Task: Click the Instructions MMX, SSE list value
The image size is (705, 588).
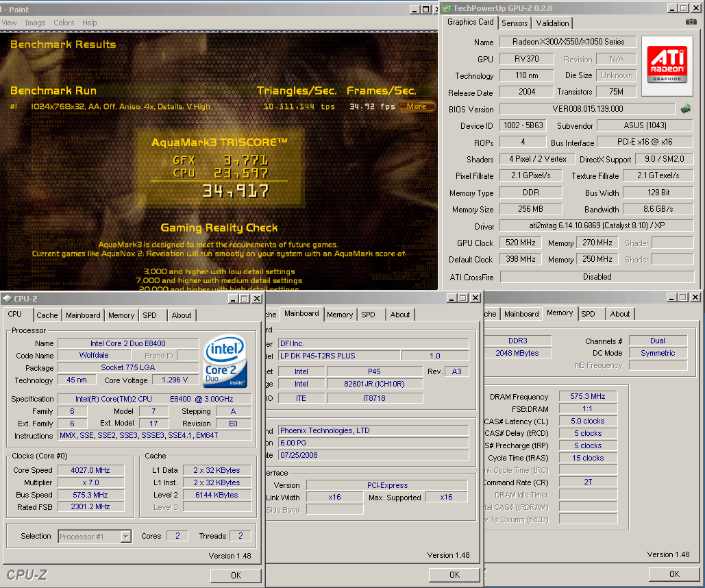Action: tap(155, 435)
